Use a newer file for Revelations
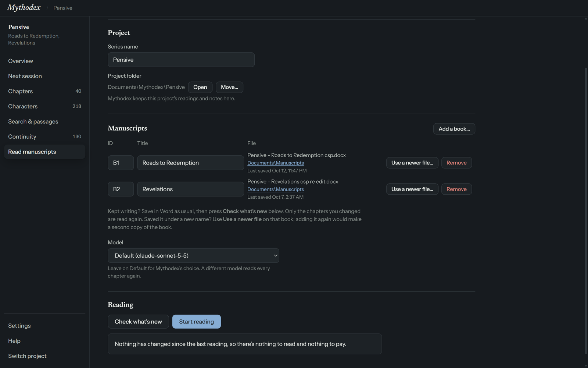 click(x=412, y=189)
